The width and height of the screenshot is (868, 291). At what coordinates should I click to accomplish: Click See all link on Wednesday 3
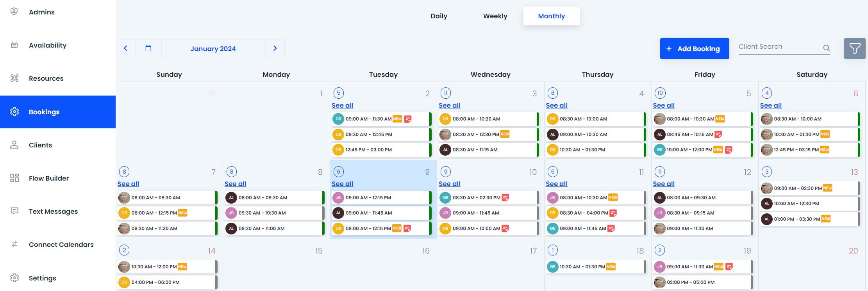coord(449,105)
